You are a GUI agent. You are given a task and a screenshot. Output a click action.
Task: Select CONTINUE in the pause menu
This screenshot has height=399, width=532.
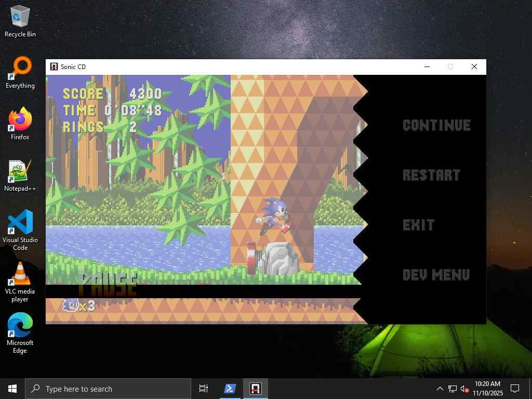coord(436,125)
